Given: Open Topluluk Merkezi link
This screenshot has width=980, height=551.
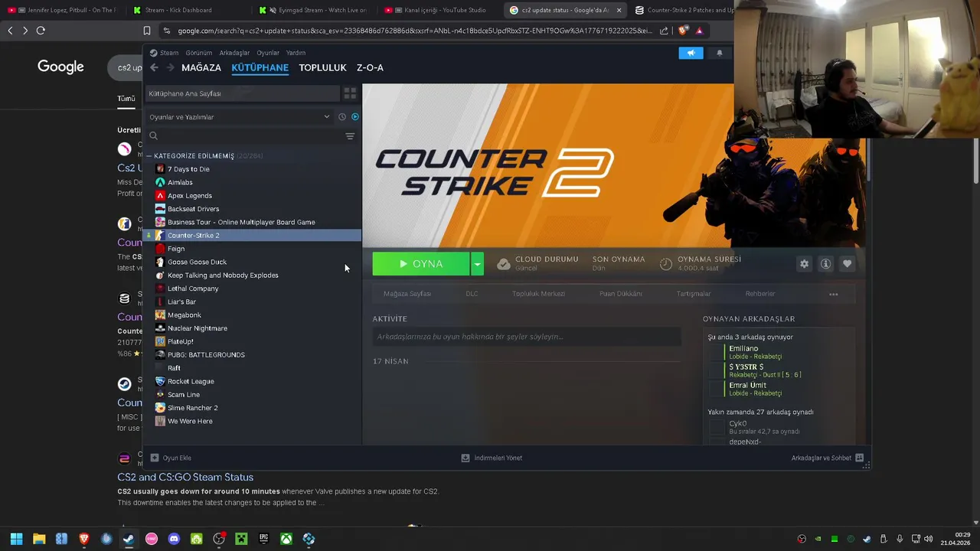Looking at the screenshot, I should (x=538, y=294).
